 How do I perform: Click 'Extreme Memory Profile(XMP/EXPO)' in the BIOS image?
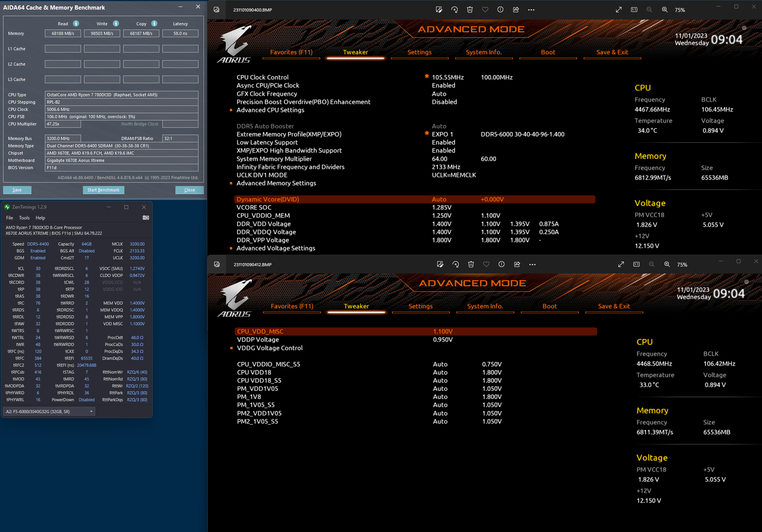tap(289, 134)
